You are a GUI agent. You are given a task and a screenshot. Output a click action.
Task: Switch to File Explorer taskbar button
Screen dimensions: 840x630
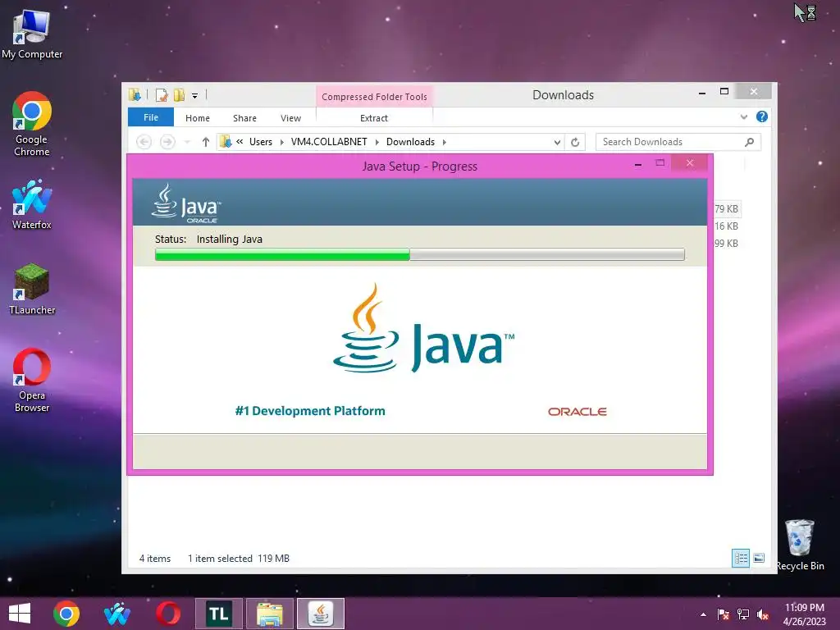(269, 614)
